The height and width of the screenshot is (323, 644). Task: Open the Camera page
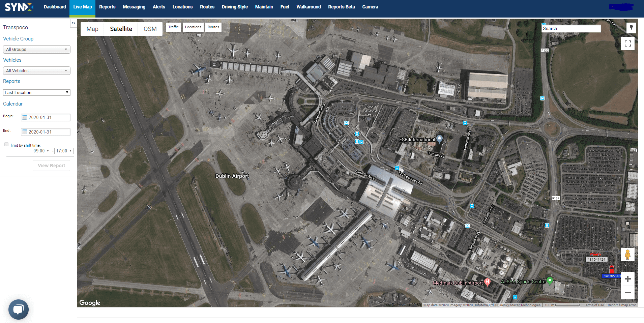click(x=370, y=7)
